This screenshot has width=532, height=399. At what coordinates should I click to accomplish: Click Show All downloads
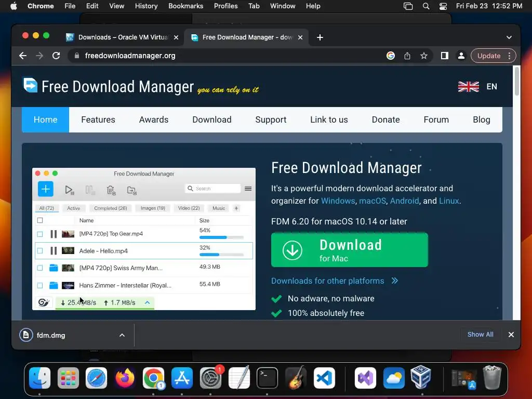(x=481, y=335)
